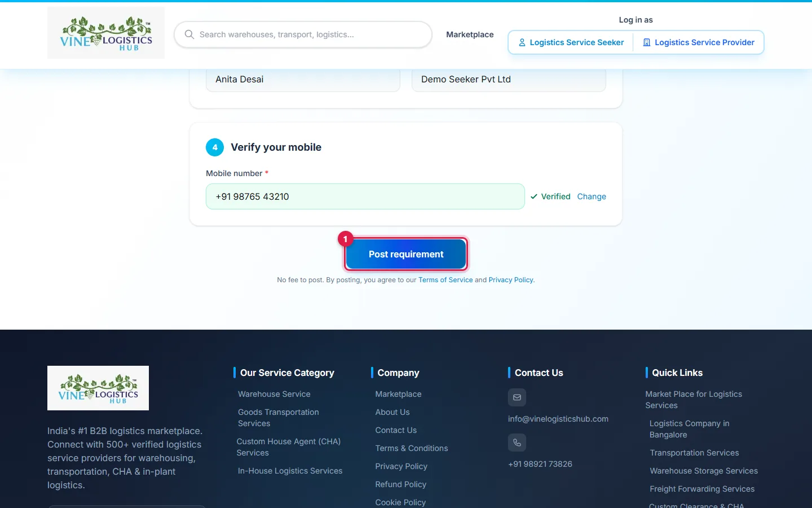Log in as Logistics Service Provider
The height and width of the screenshot is (508, 812).
tap(699, 42)
